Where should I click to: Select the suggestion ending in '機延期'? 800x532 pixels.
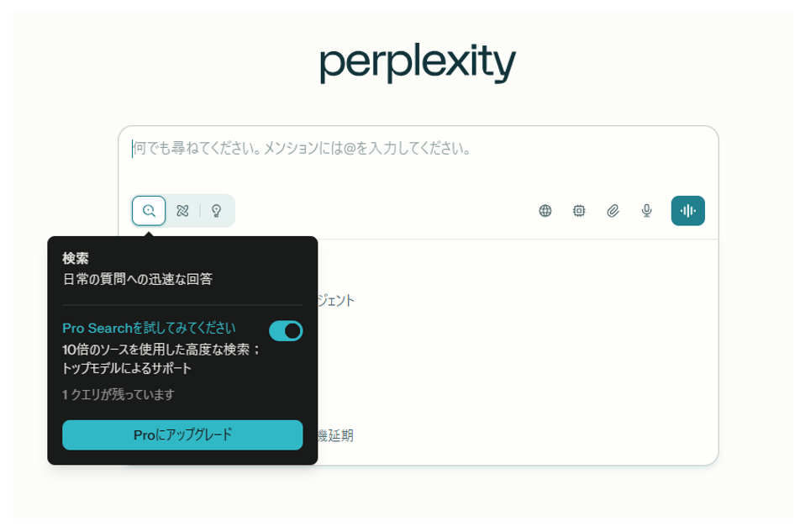click(x=335, y=435)
